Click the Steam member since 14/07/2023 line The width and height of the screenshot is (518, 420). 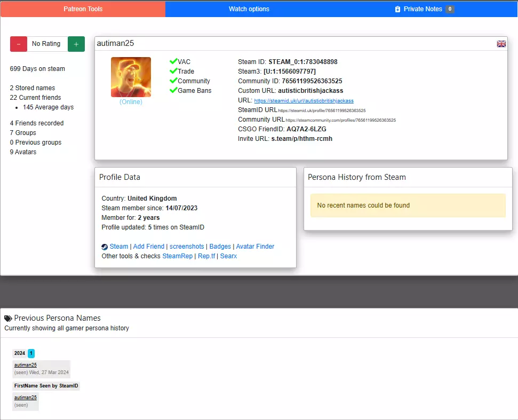[x=149, y=208]
